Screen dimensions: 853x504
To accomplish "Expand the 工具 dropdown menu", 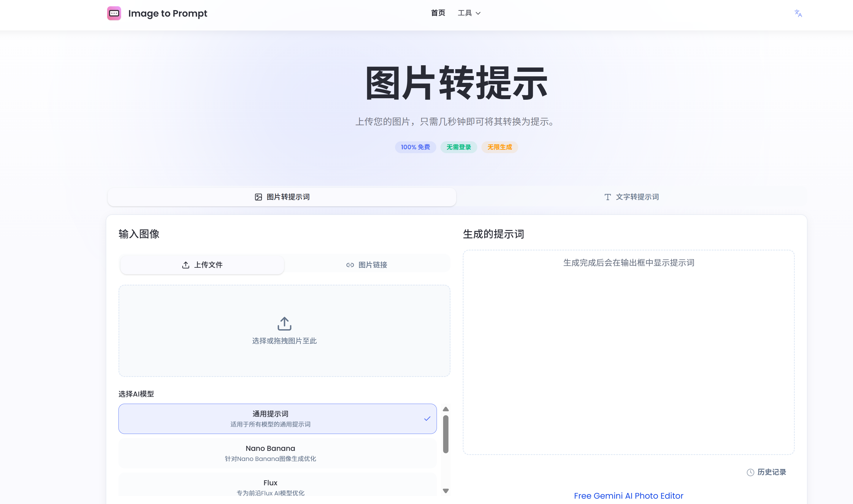I will [x=469, y=13].
